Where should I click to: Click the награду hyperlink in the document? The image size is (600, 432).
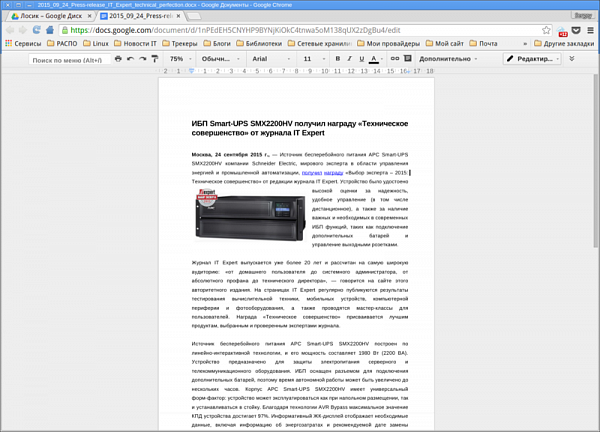(x=334, y=173)
